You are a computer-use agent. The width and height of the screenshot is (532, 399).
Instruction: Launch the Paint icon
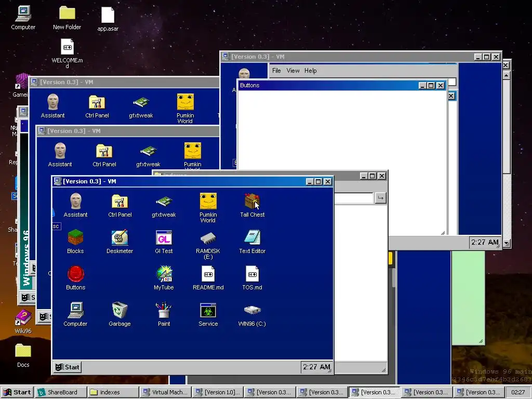(x=164, y=314)
